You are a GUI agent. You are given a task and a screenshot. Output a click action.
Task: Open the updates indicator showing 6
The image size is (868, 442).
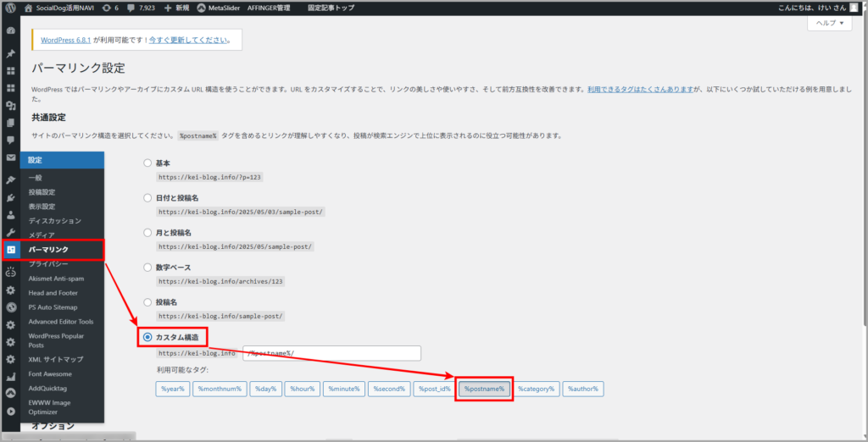(111, 8)
